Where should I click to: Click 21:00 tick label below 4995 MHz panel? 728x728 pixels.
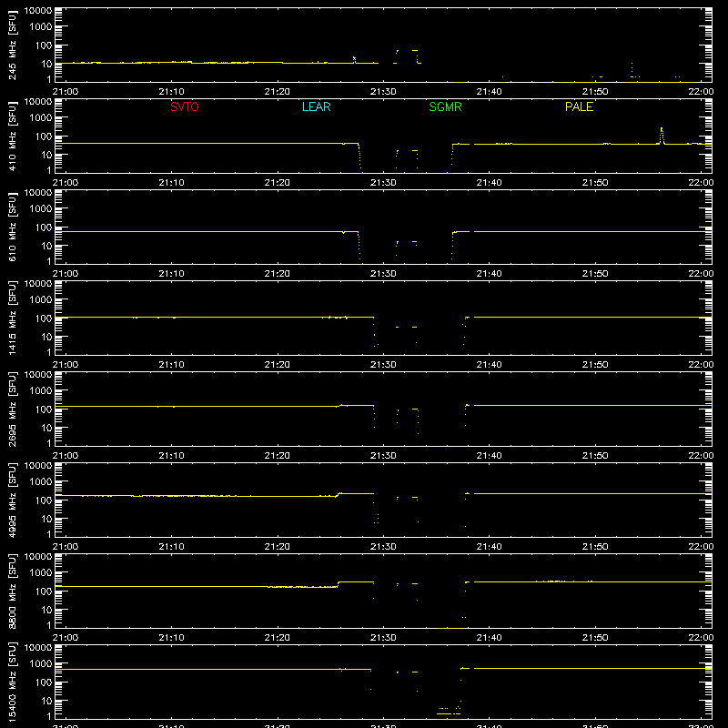[65, 547]
